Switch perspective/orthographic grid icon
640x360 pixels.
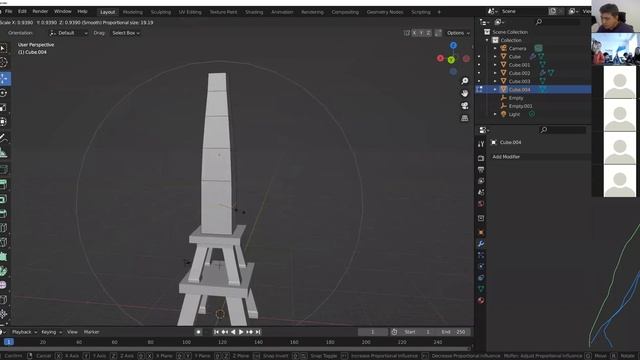click(x=464, y=118)
